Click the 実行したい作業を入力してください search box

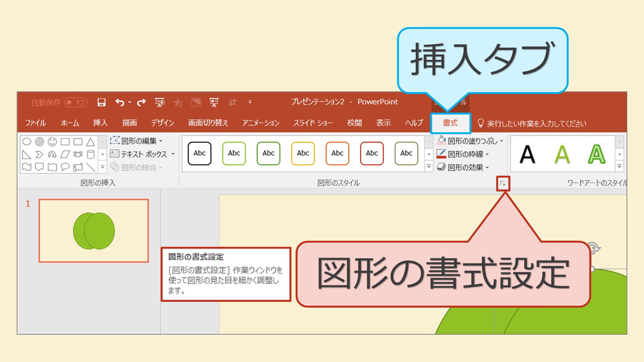pos(532,123)
